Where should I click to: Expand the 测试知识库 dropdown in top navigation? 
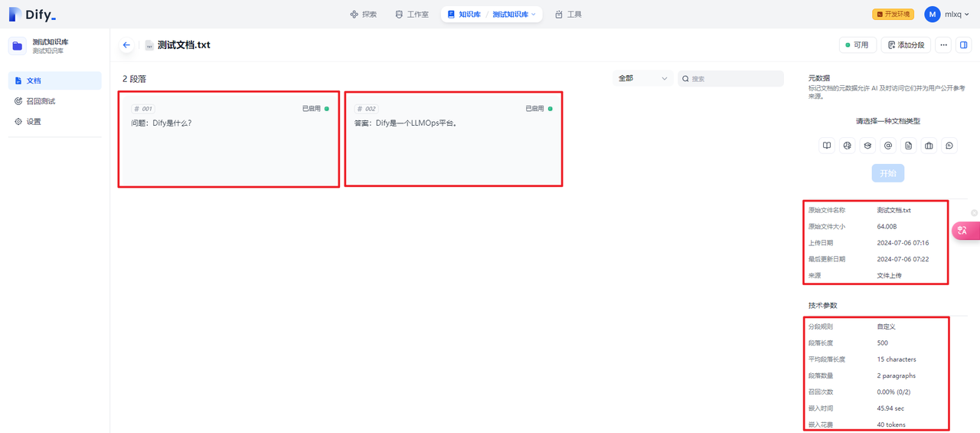point(514,14)
